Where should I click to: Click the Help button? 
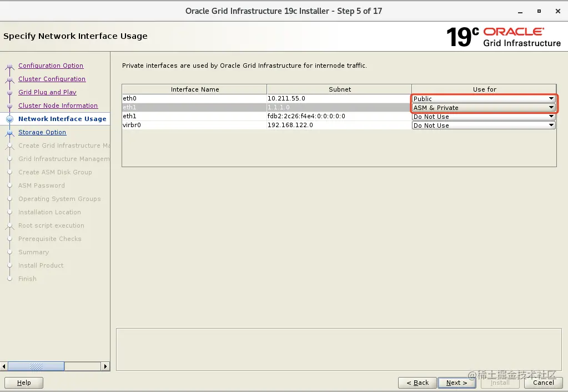point(24,383)
